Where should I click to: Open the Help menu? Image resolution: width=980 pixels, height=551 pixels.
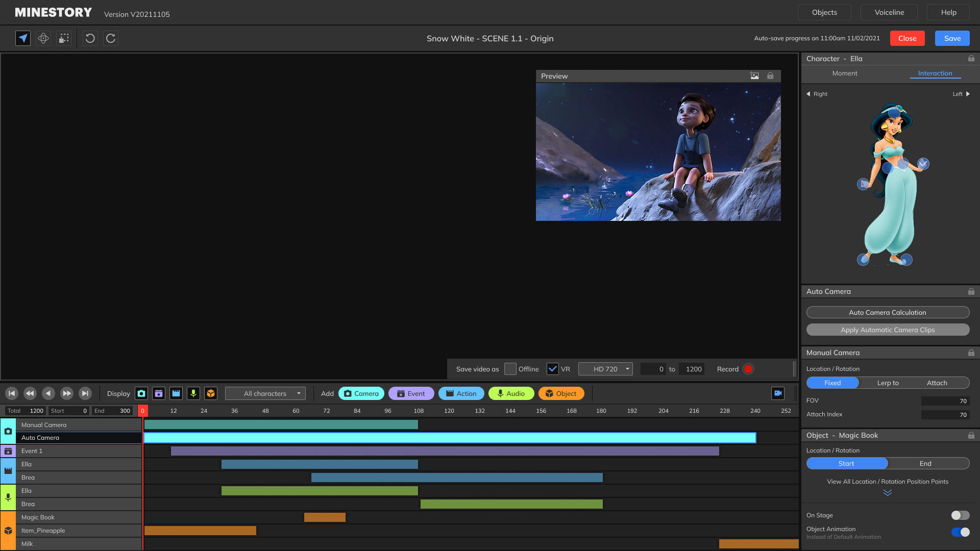[x=949, y=12]
